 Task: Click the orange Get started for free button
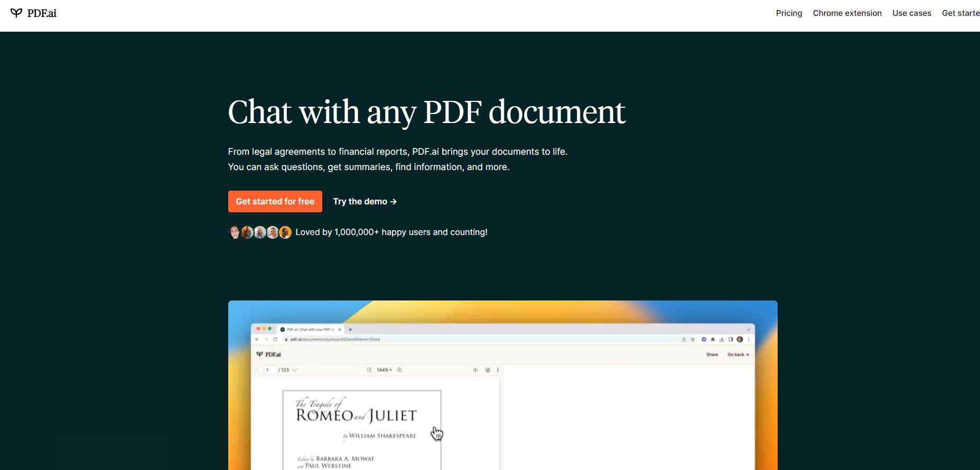(275, 202)
